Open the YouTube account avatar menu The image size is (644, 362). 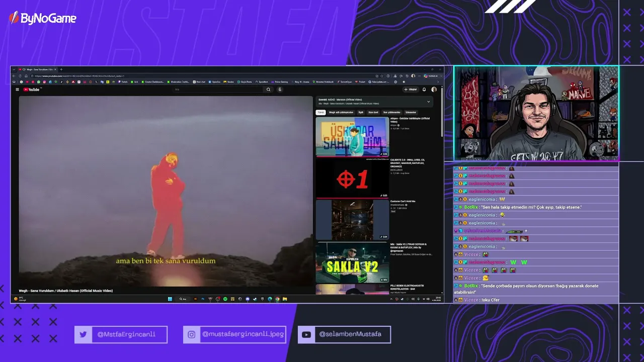pos(434,89)
